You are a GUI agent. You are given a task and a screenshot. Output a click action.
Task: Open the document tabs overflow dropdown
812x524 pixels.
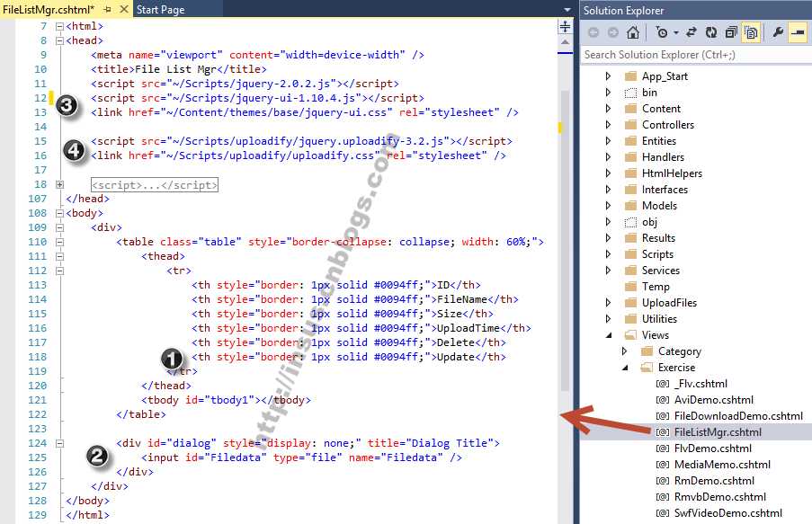pyautogui.click(x=567, y=9)
